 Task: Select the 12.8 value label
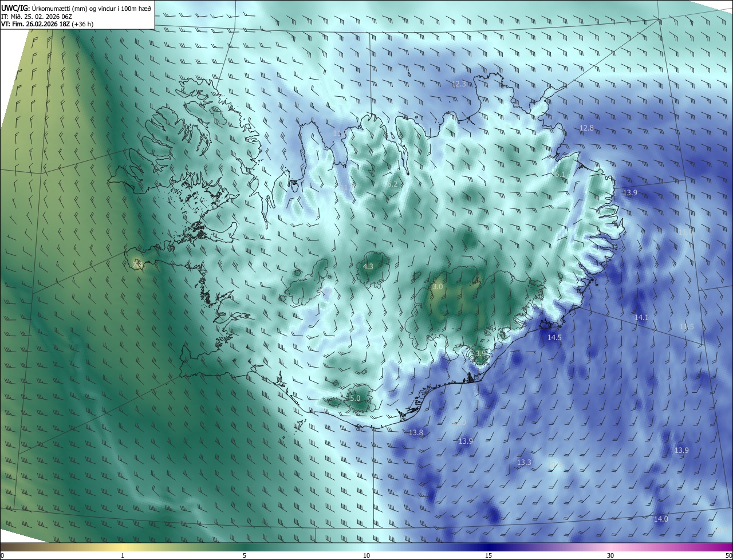(586, 128)
